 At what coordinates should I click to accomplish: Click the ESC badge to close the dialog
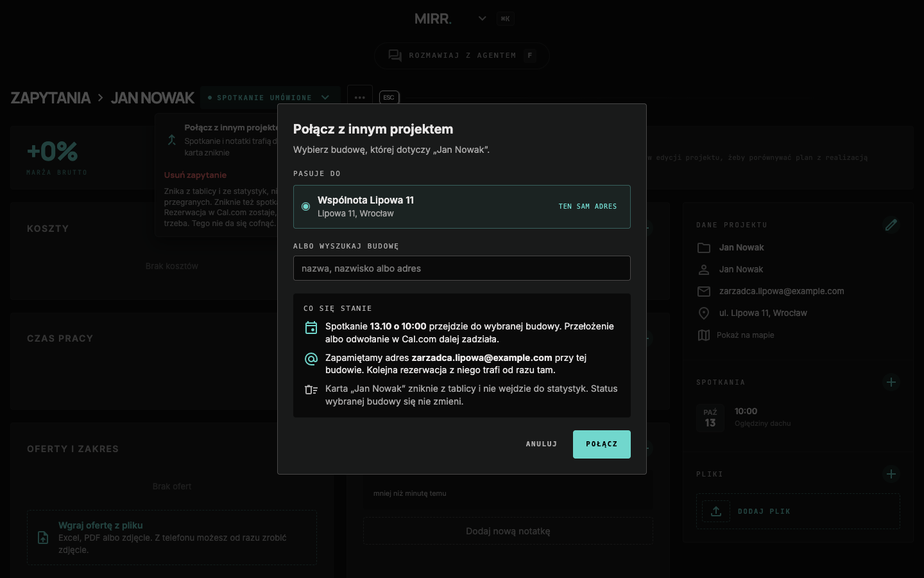click(x=389, y=98)
